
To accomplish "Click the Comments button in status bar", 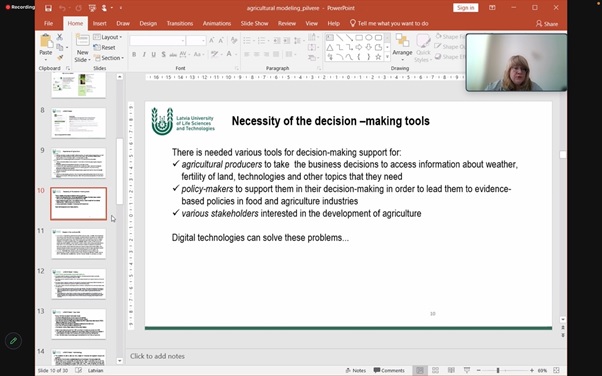I will [389, 370].
